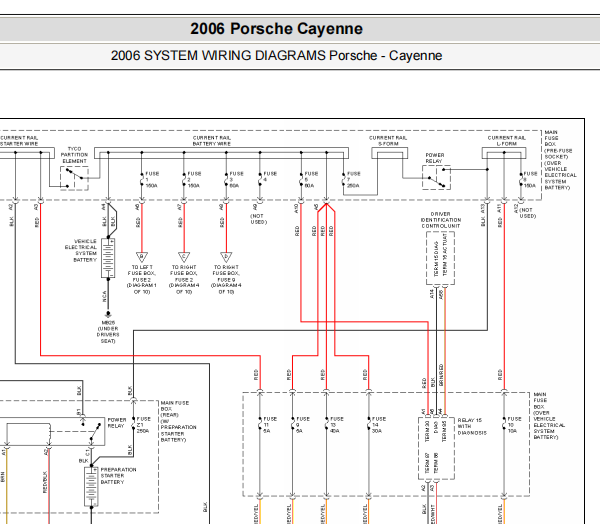The image size is (600, 524).
Task: Click the "POWER RELAY" label above the S-form relay
Action: click(435, 158)
